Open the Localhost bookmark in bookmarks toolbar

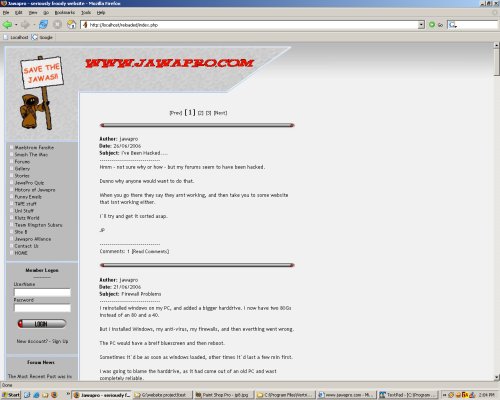[16, 37]
